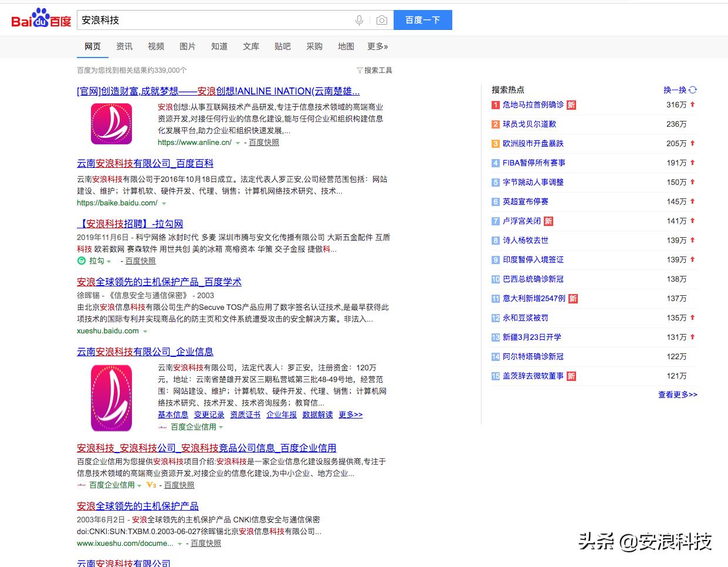This screenshot has height=567, width=728.
Task: Click the V3 credit badge under 百度企业信用
Action: (x=151, y=485)
